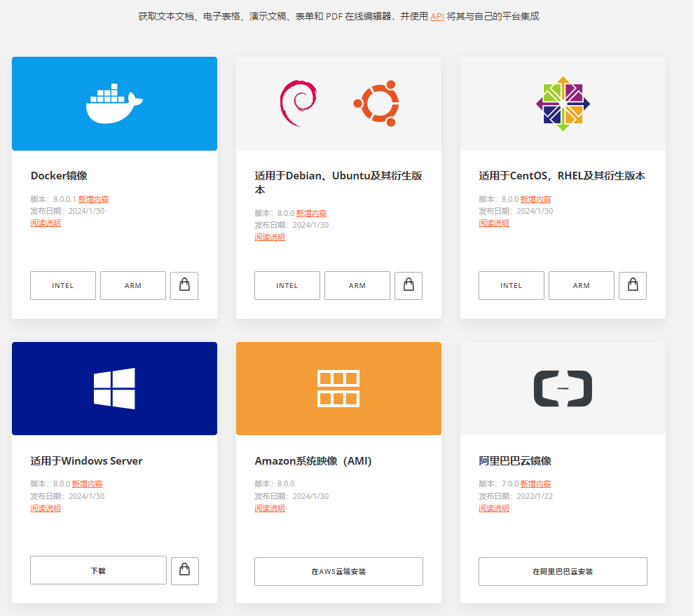Open 阅读说明 link in Windows Server card
Viewport: 693px width, 616px height.
coord(46,508)
